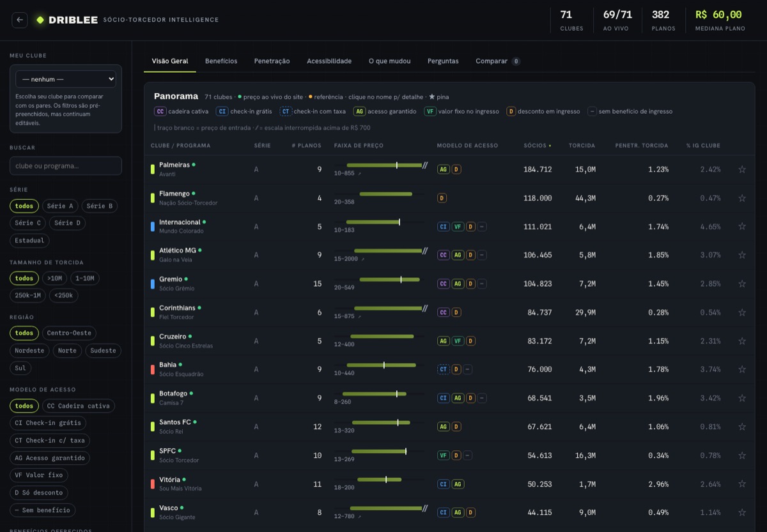Screen dimensions: 767x532
Task: Pin Corinthians using the star
Action: click(x=742, y=312)
